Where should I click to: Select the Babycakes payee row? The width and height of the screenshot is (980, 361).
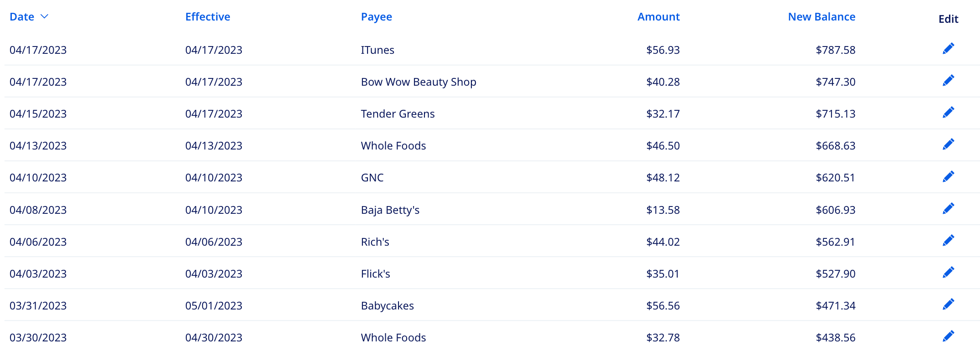[387, 306]
